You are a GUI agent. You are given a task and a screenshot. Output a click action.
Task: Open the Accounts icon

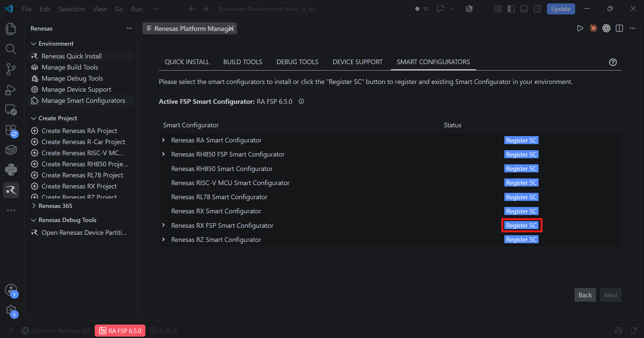pos(11,290)
